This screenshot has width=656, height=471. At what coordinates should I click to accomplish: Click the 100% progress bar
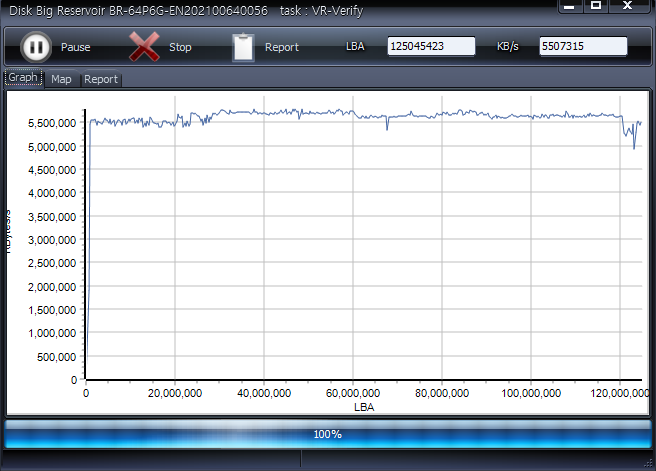(x=328, y=434)
